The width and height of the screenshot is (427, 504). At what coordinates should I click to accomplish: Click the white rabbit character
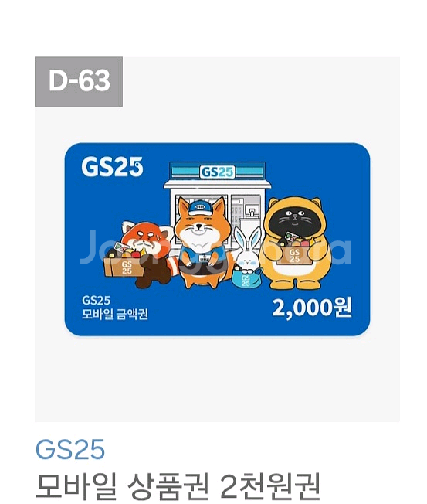pos(247,247)
